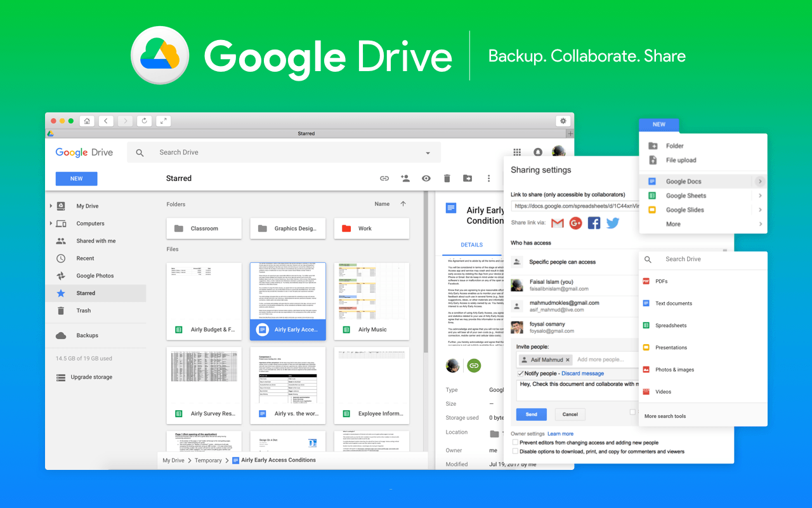Click the move-to folder icon in toolbar
This screenshot has height=508, width=812.
click(468, 178)
